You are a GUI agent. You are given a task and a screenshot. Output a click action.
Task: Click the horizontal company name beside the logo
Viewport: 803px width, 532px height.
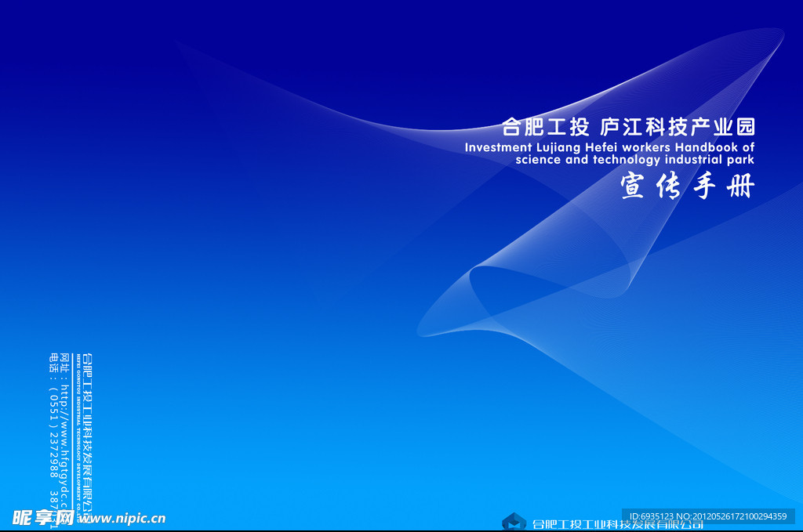618,524
